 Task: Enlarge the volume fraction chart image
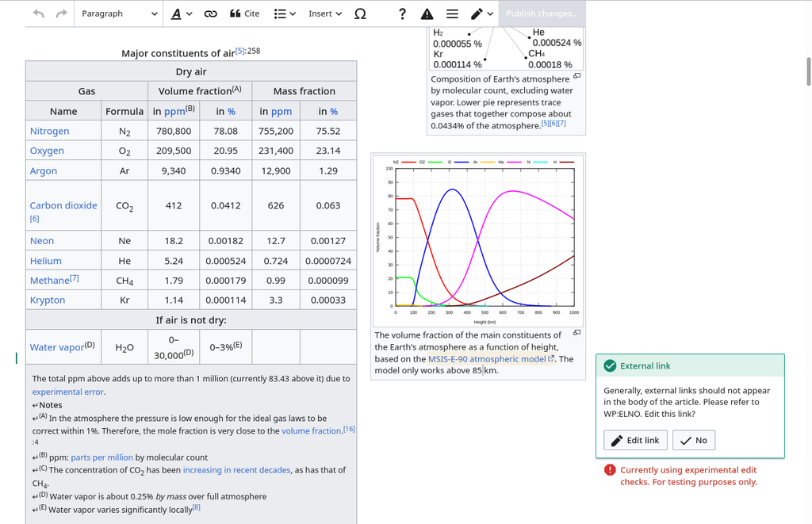478,240
